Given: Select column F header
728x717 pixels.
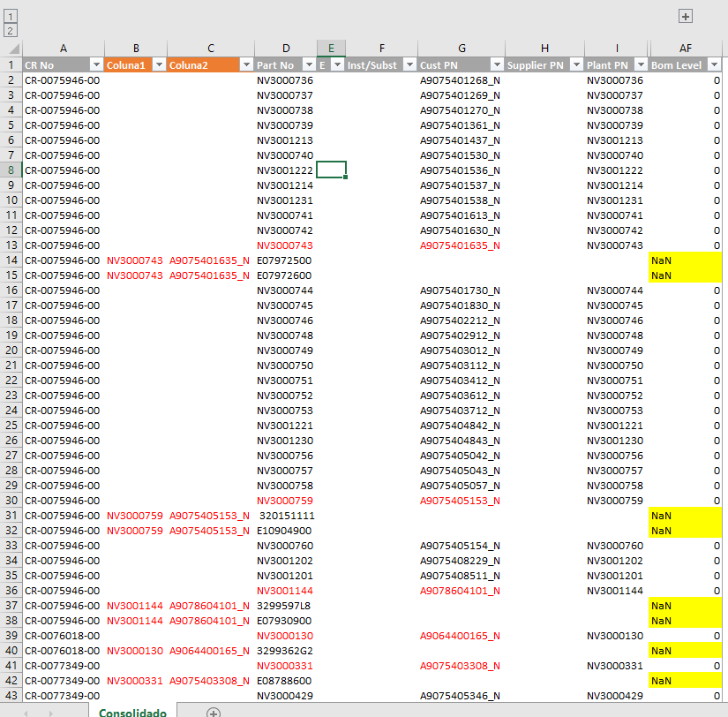Looking at the screenshot, I should [381, 49].
